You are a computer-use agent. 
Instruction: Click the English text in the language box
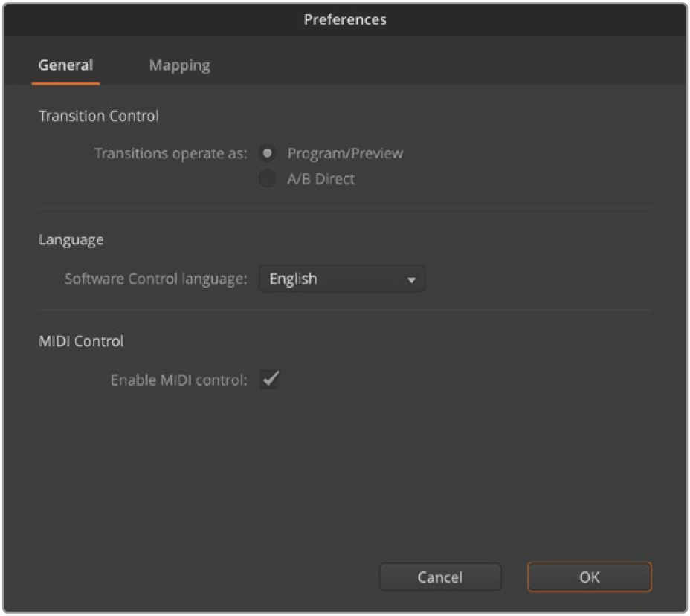[293, 279]
